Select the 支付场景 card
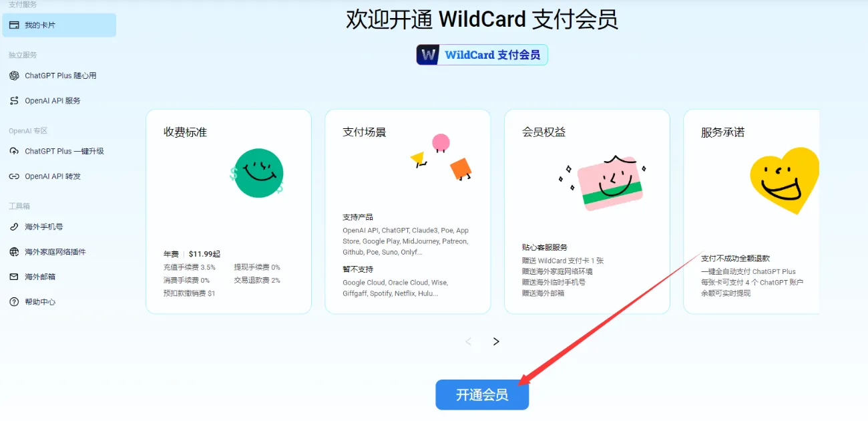The image size is (868, 421). pyautogui.click(x=408, y=211)
